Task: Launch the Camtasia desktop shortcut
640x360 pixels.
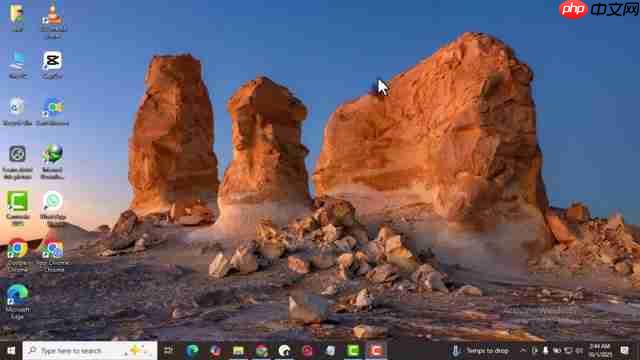Action: point(18,208)
